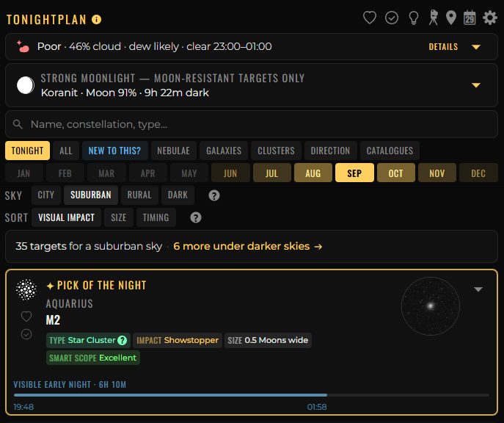The height and width of the screenshot is (423, 504).
Task: Mark M2 as observed
Action: pyautogui.click(x=26, y=334)
